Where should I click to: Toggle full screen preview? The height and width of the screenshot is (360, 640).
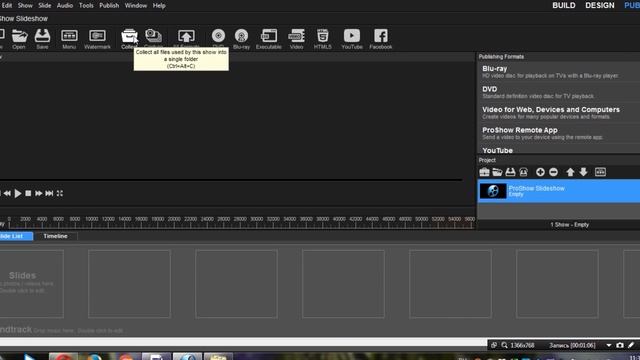[60, 193]
